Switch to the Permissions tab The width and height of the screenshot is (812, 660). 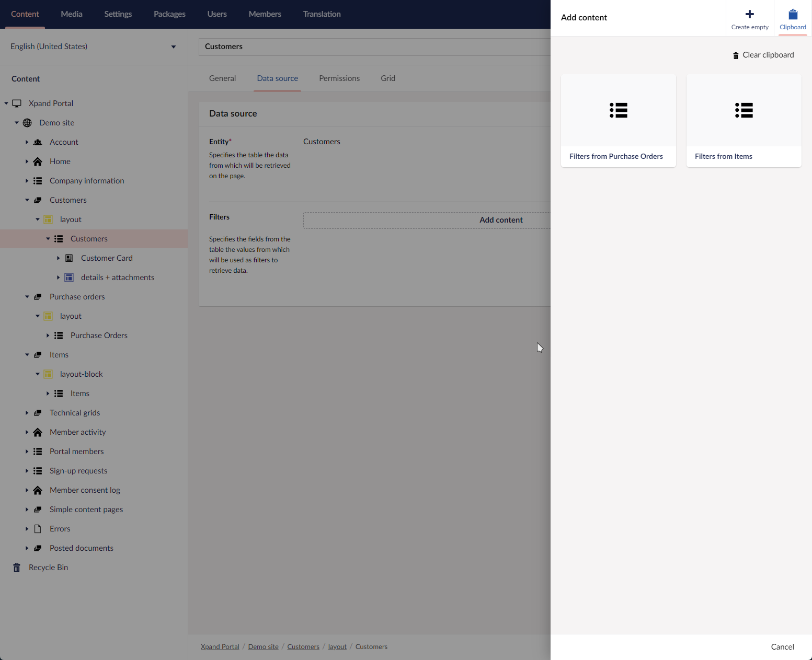pyautogui.click(x=339, y=78)
